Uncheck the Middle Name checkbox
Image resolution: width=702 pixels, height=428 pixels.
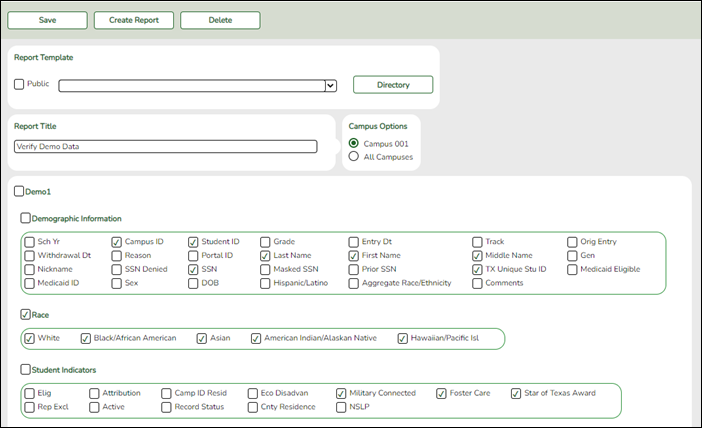click(x=477, y=256)
